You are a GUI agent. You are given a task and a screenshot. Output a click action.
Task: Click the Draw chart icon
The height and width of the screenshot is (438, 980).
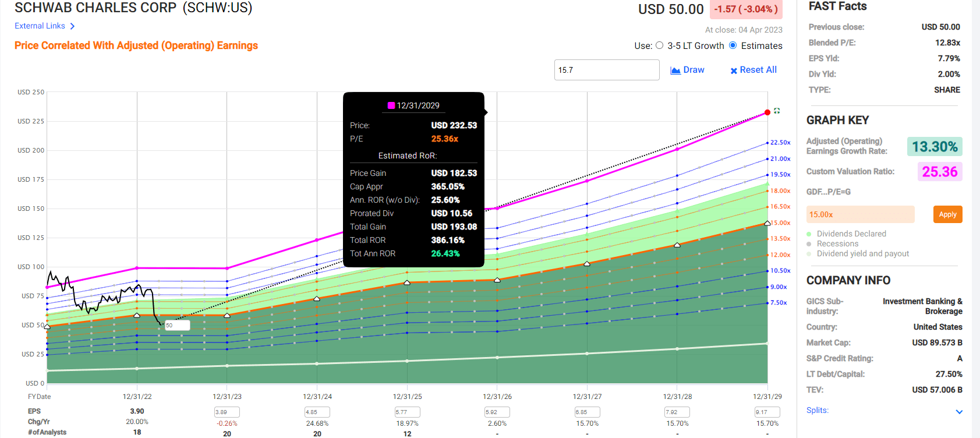(675, 70)
